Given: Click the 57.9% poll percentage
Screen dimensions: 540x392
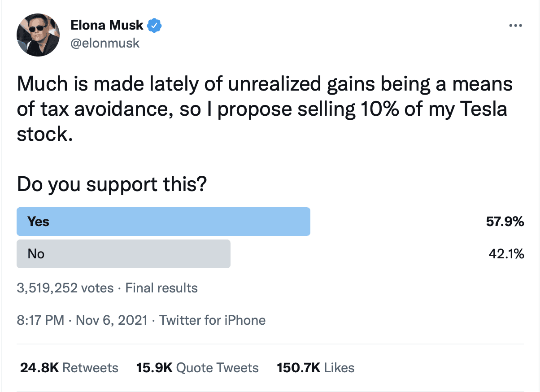Looking at the screenshot, I should pos(505,222).
